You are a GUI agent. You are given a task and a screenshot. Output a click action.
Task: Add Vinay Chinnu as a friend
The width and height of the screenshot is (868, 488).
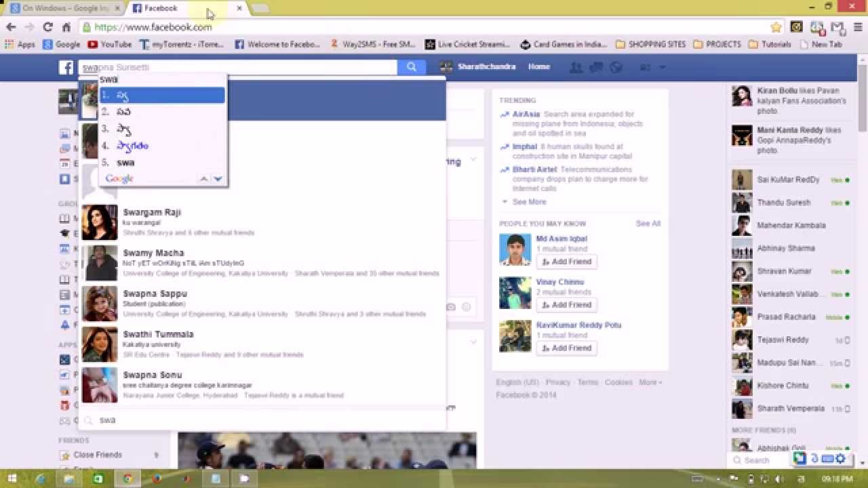coord(567,305)
